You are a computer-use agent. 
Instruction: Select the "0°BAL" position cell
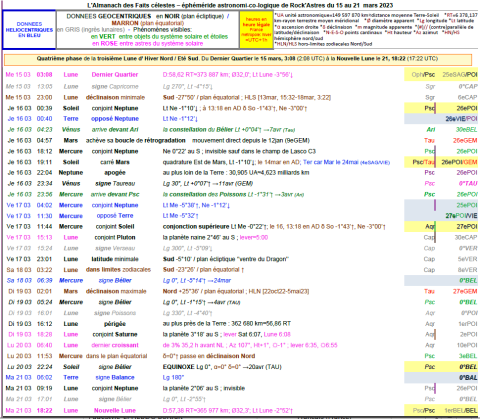[x=468, y=378]
